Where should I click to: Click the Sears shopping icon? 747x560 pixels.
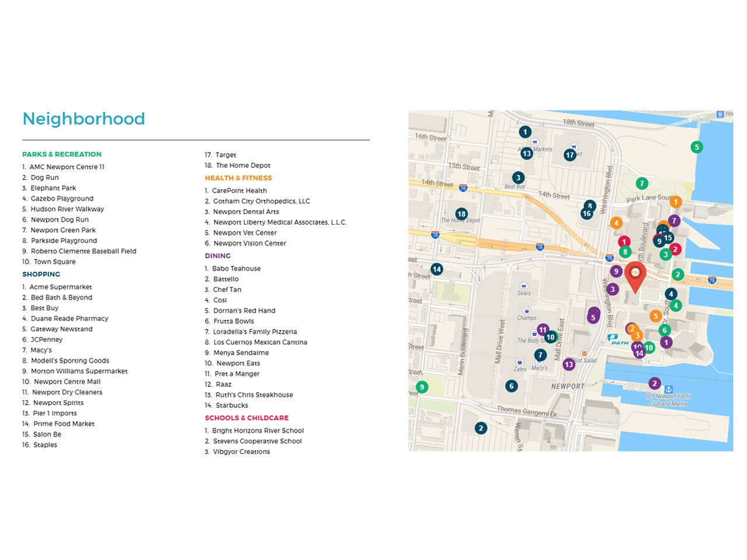[x=523, y=286]
